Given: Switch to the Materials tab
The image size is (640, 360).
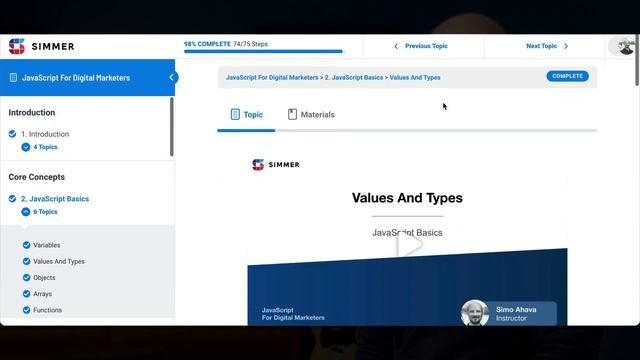Looking at the screenshot, I should [311, 115].
